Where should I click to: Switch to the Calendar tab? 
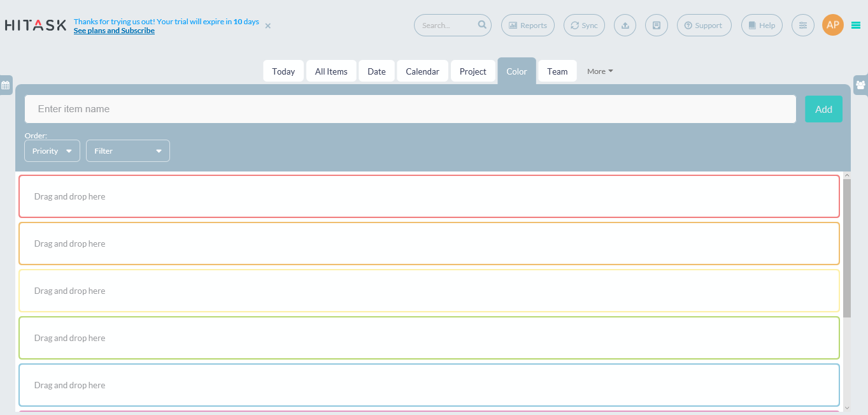click(422, 71)
